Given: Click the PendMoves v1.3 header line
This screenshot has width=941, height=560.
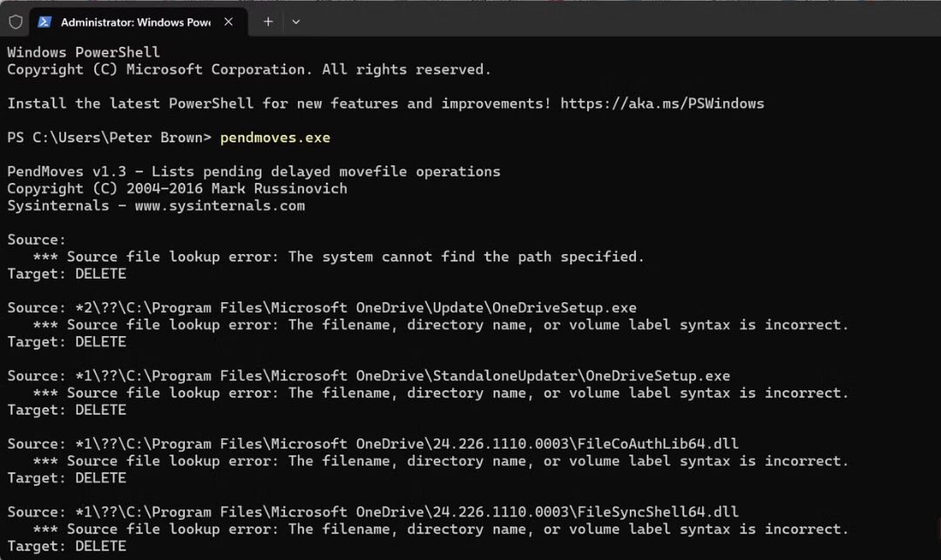Looking at the screenshot, I should coord(253,171).
